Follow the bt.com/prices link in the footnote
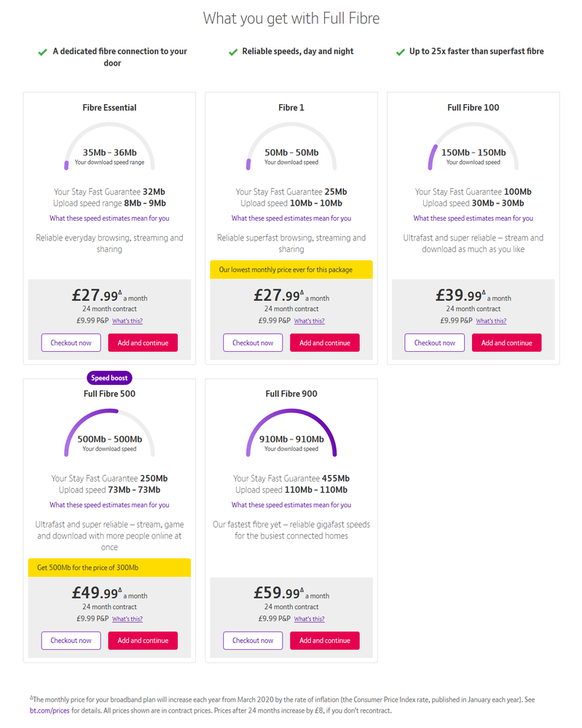The image size is (582, 728). coord(45,711)
